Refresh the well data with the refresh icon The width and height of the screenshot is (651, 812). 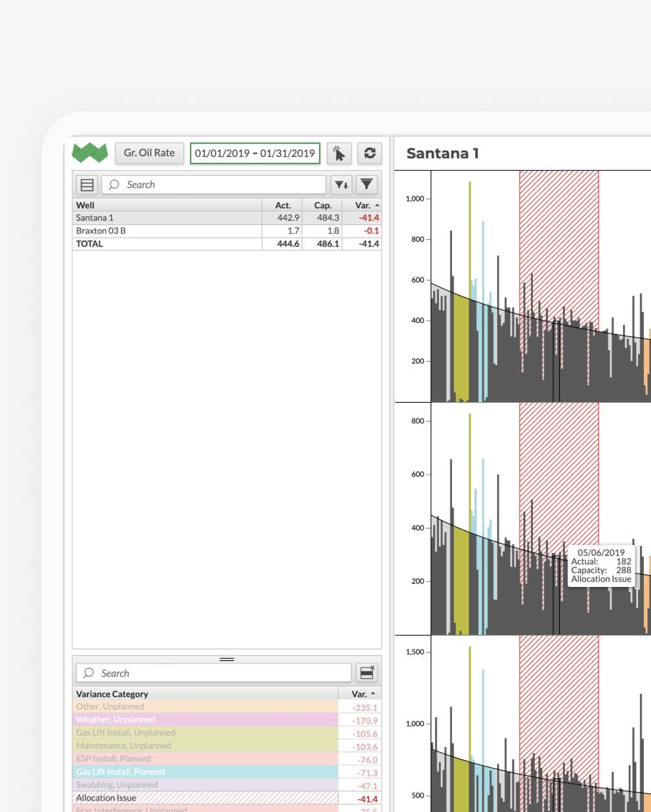coord(370,153)
